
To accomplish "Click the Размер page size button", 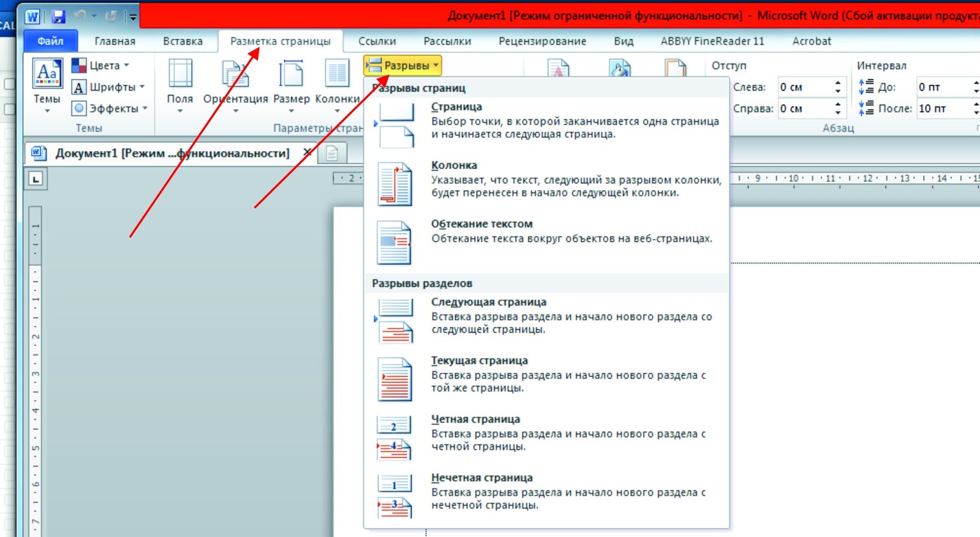I will click(x=292, y=86).
